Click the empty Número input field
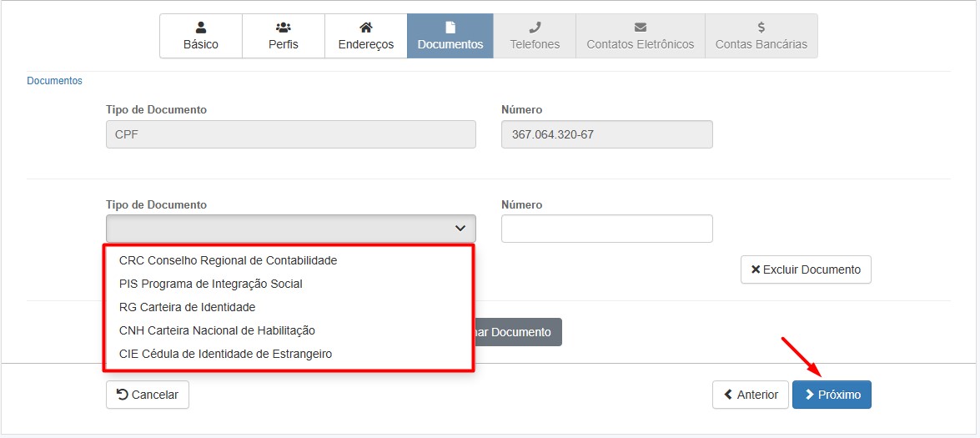The width and height of the screenshot is (980, 438). (x=606, y=229)
